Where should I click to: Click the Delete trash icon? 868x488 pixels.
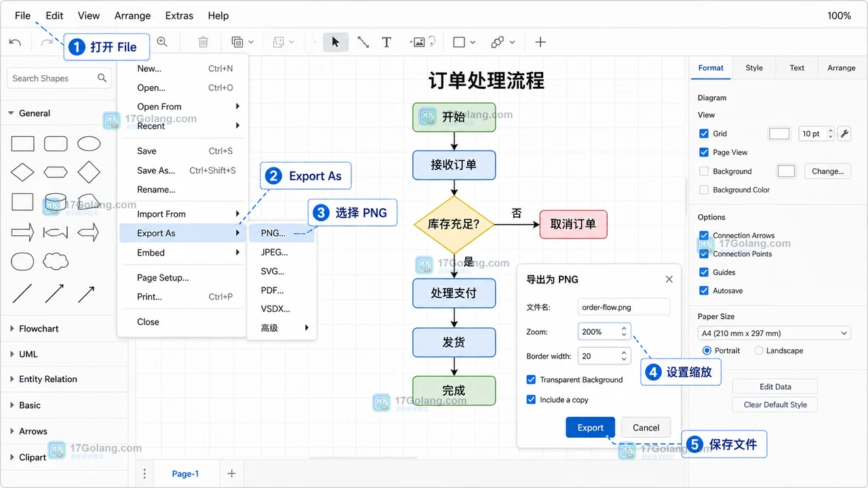[x=203, y=42]
